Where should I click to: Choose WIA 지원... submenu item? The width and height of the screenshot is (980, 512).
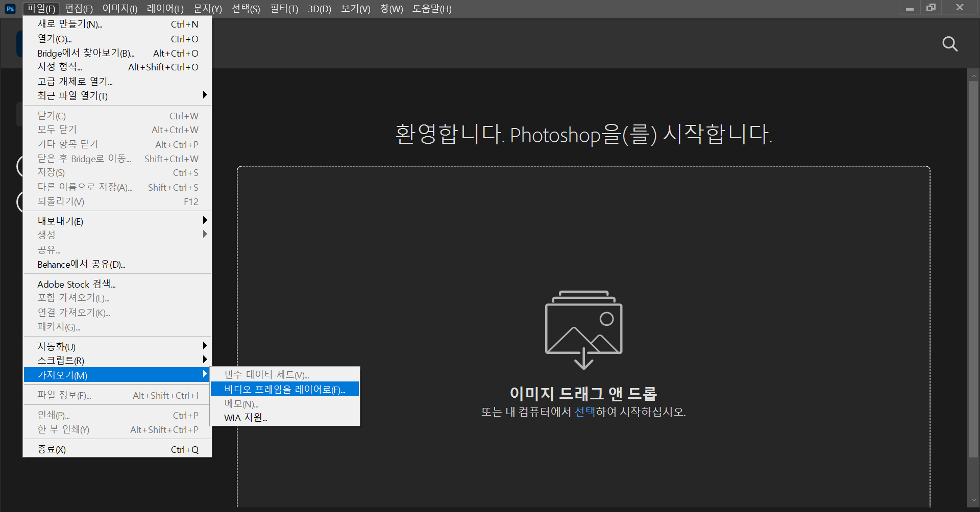[x=285, y=418]
